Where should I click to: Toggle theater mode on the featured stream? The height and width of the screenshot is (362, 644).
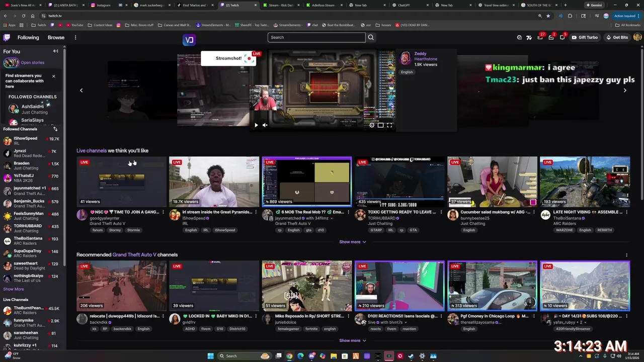click(x=381, y=125)
